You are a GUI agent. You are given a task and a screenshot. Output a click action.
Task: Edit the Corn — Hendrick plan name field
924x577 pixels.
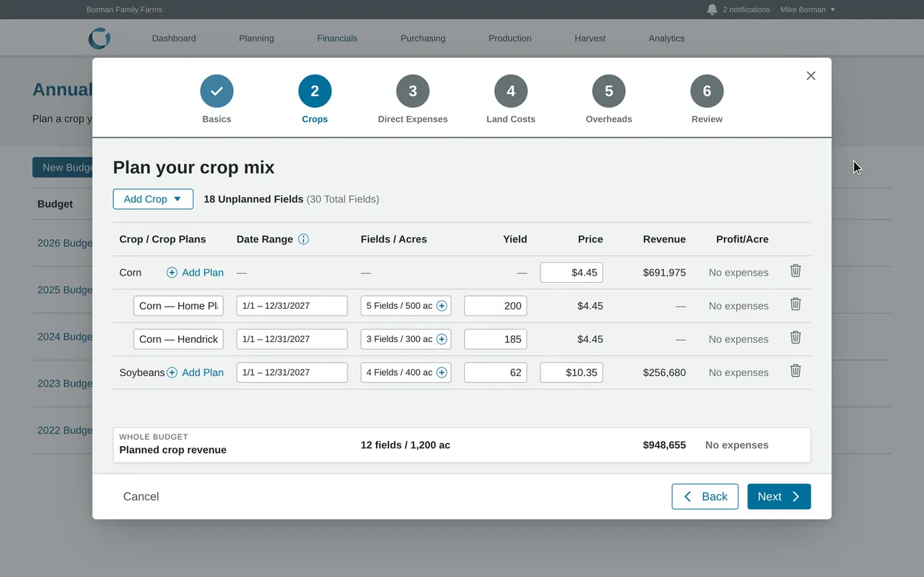[179, 339]
